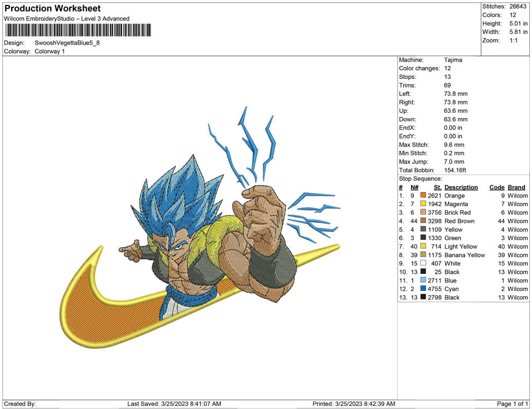Click the Created By label
The width and height of the screenshot is (532, 409).
tap(20, 404)
